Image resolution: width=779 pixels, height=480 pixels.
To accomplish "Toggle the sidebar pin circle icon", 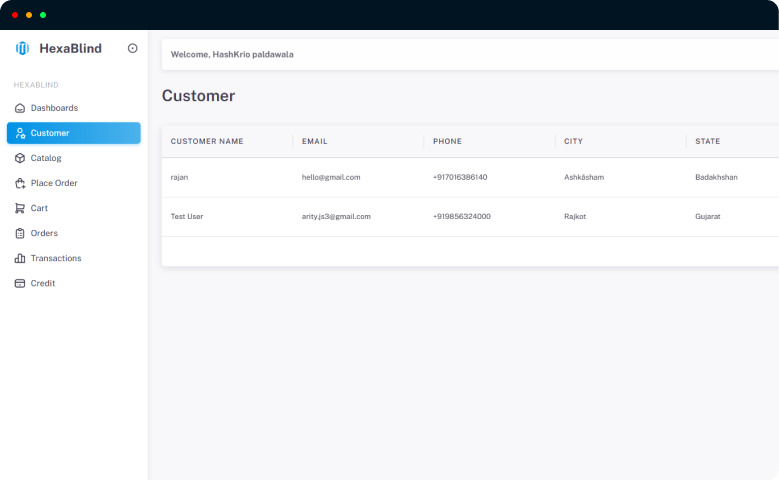I will tap(133, 48).
